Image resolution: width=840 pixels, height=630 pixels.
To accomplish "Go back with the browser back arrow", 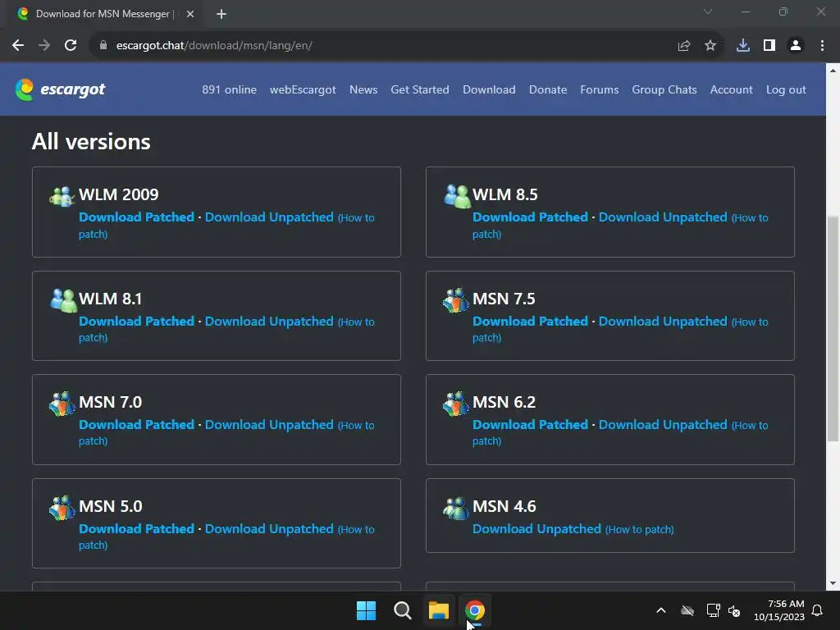I will coord(18,46).
